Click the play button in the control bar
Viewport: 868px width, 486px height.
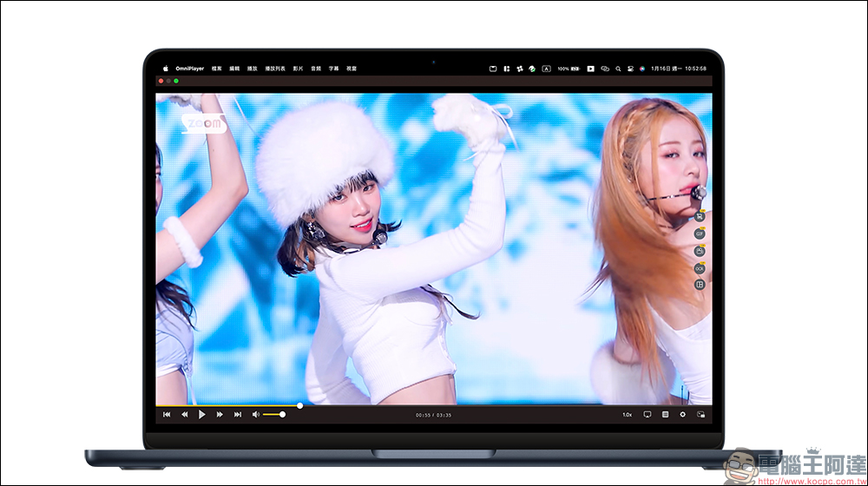pos(201,415)
